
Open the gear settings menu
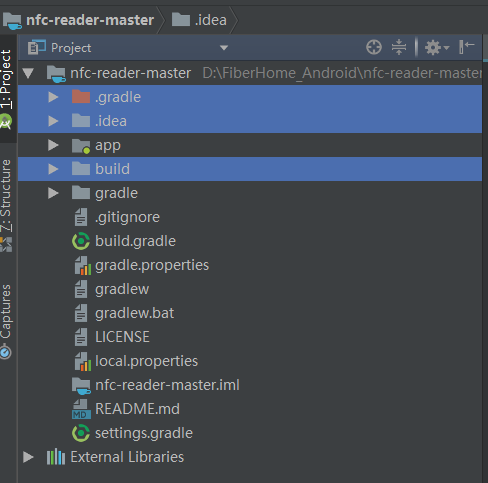click(437, 47)
